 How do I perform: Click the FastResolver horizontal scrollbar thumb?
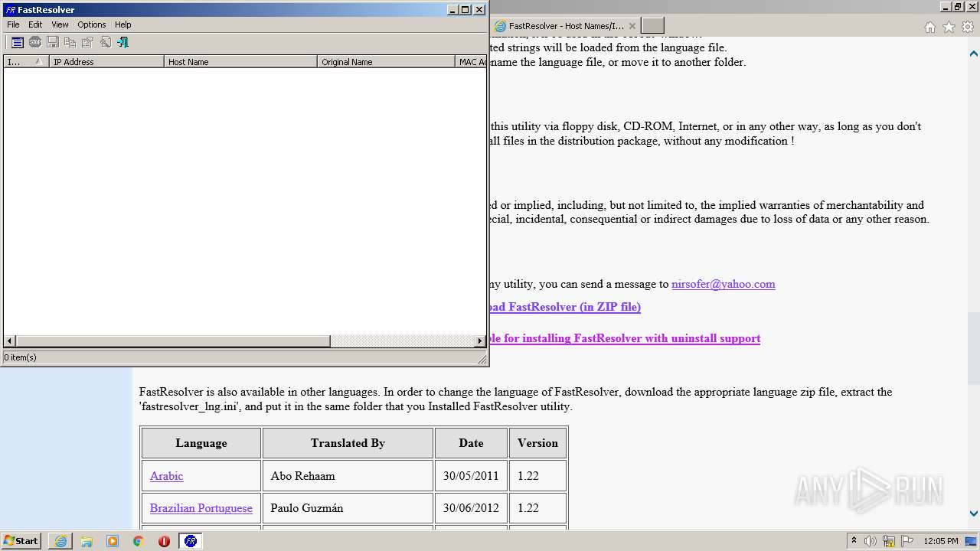(173, 341)
